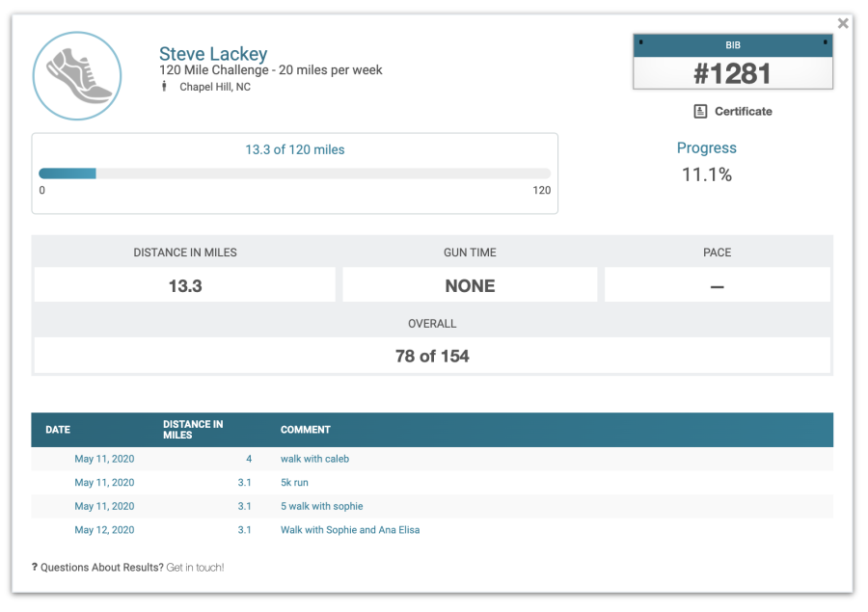The height and width of the screenshot is (612, 868).
Task: Open the Steve Lackey participant name link
Action: (213, 54)
